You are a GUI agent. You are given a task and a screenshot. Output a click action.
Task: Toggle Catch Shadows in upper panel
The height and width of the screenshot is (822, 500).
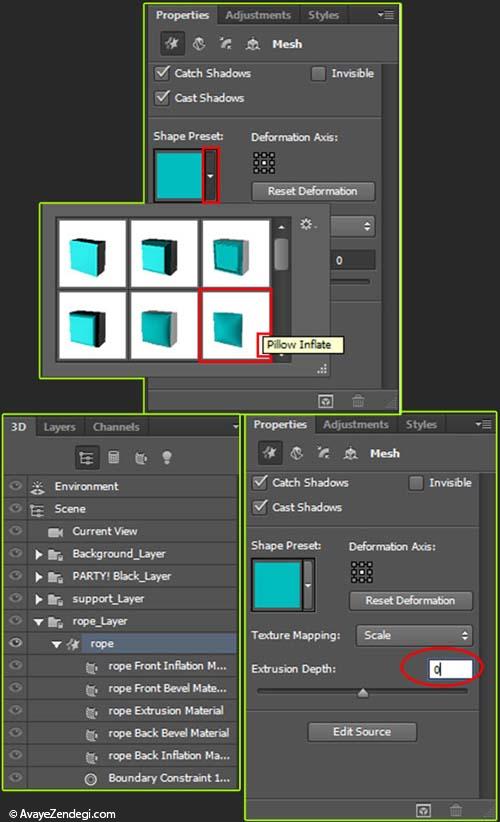162,72
